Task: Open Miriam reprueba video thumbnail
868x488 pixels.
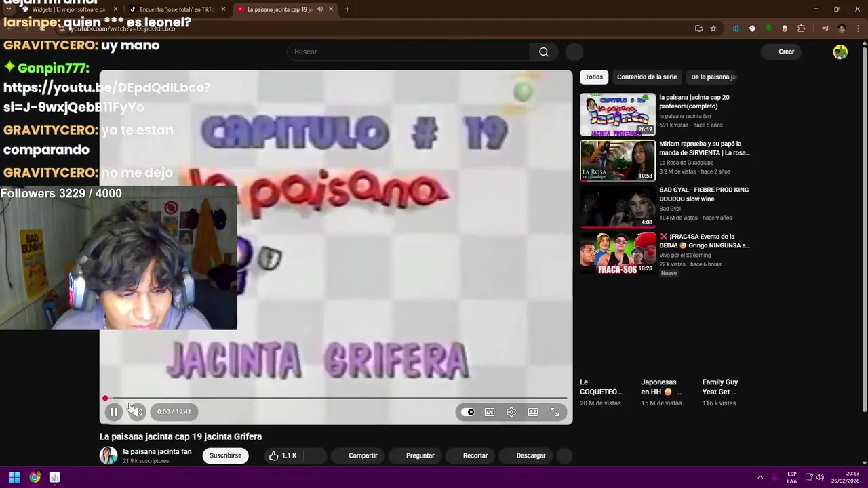Action: point(618,161)
